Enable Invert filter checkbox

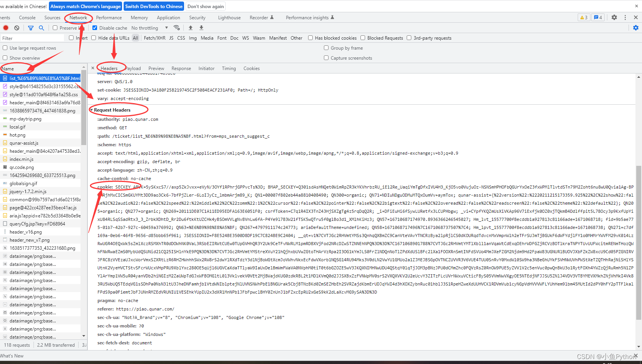point(71,38)
